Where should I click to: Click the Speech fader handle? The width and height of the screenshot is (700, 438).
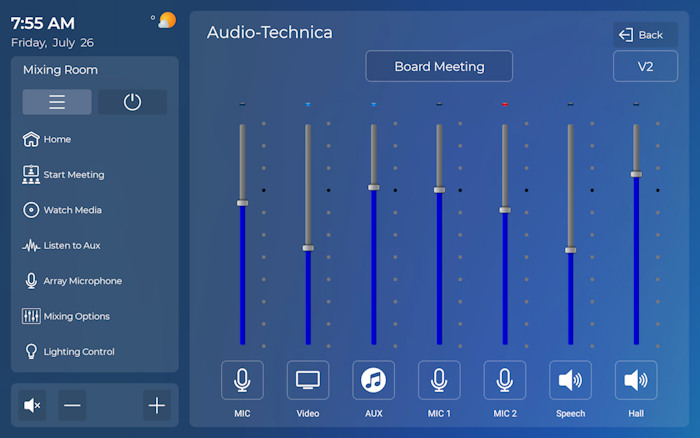(x=571, y=250)
